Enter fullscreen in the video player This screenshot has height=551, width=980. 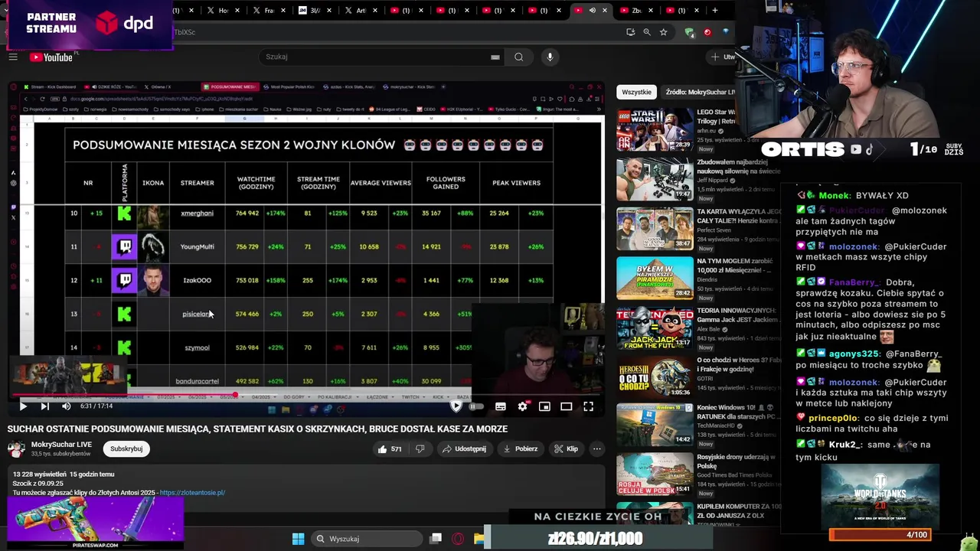[589, 406]
